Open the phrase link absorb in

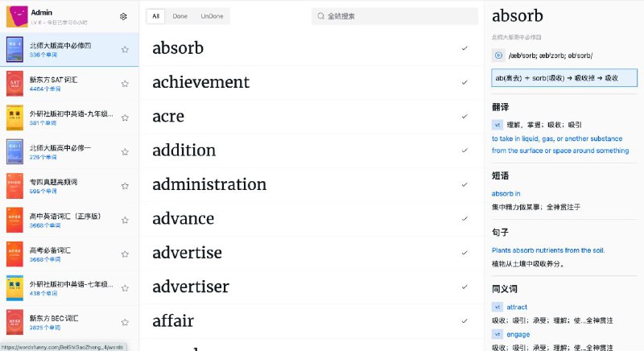pos(506,193)
